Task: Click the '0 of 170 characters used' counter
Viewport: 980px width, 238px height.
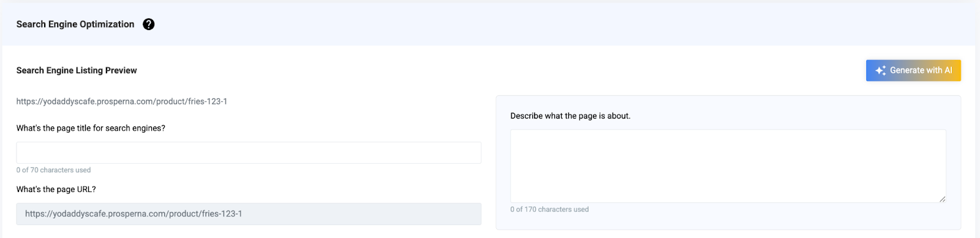Action: point(549,209)
